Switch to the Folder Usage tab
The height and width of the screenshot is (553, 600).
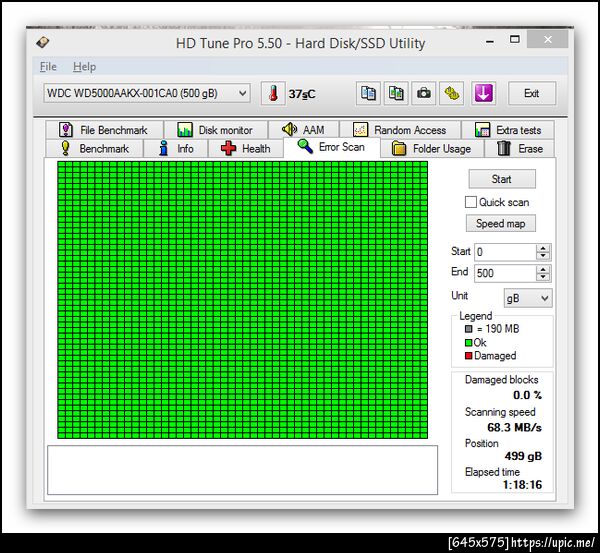point(432,148)
